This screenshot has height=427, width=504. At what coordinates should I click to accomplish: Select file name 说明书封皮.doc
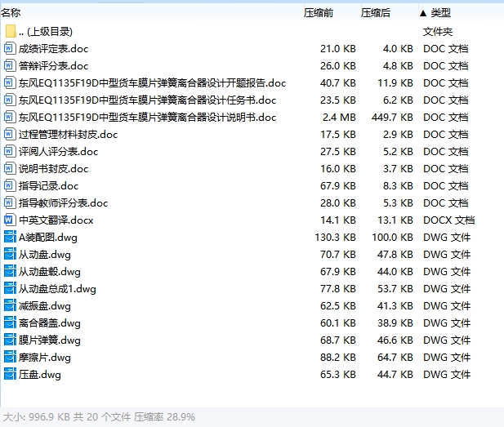coord(53,169)
